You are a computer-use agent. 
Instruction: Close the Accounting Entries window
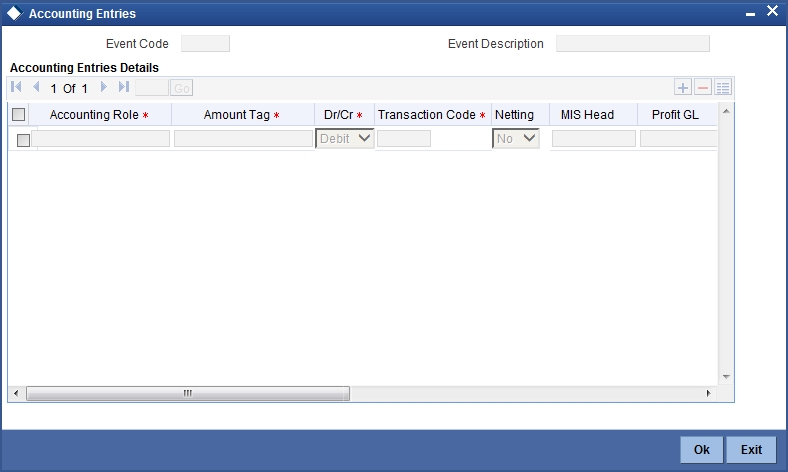pyautogui.click(x=772, y=11)
